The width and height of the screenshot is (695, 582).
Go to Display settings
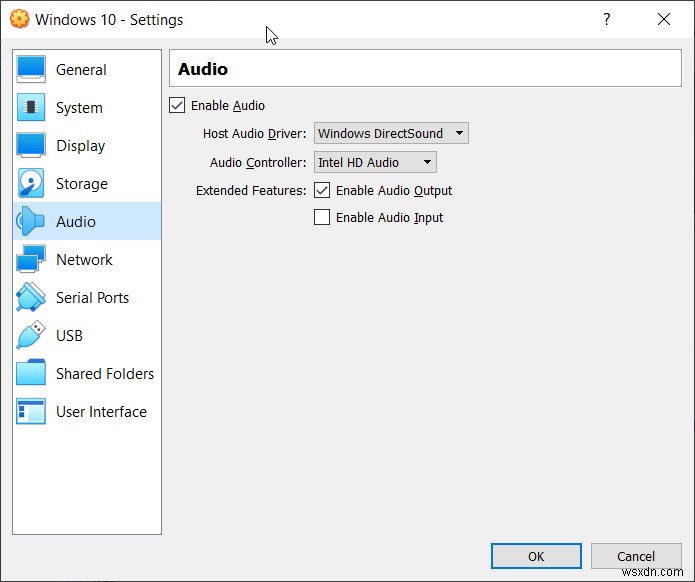point(87,146)
